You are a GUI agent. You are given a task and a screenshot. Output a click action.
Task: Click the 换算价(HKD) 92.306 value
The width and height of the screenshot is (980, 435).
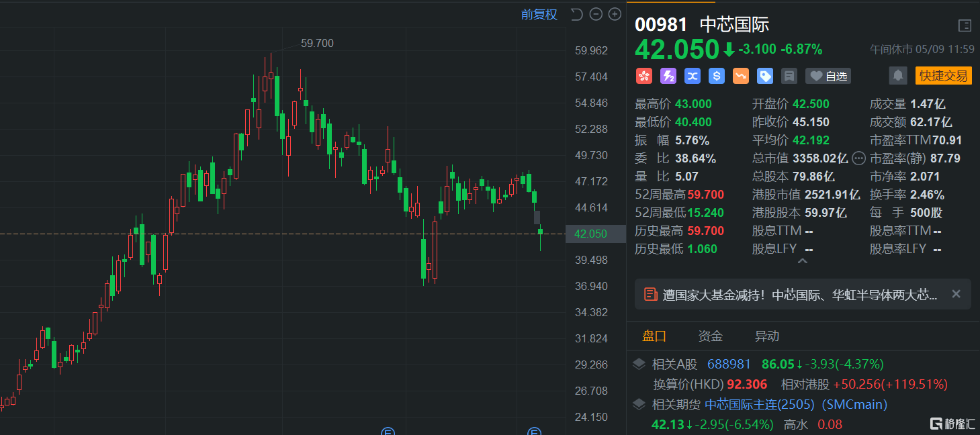pos(748,385)
